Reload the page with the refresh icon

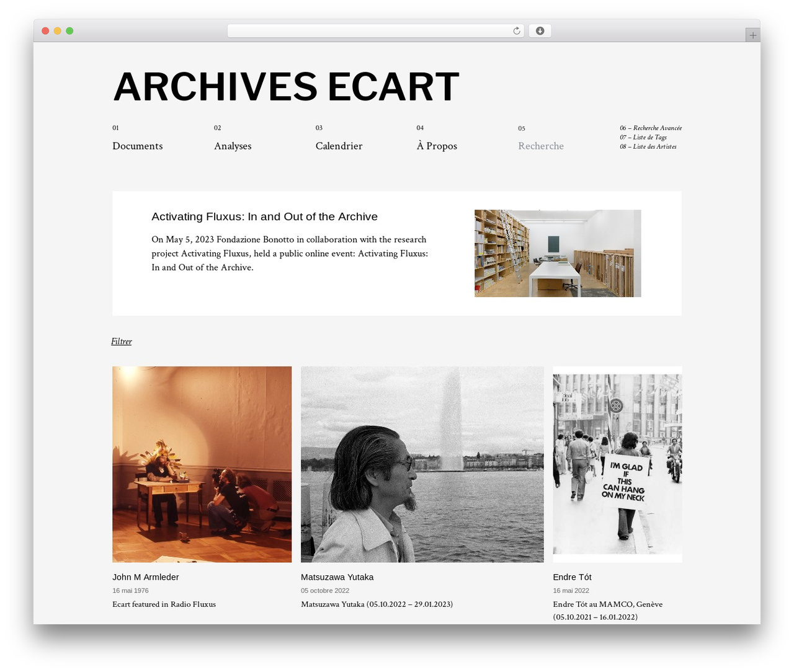pyautogui.click(x=516, y=31)
